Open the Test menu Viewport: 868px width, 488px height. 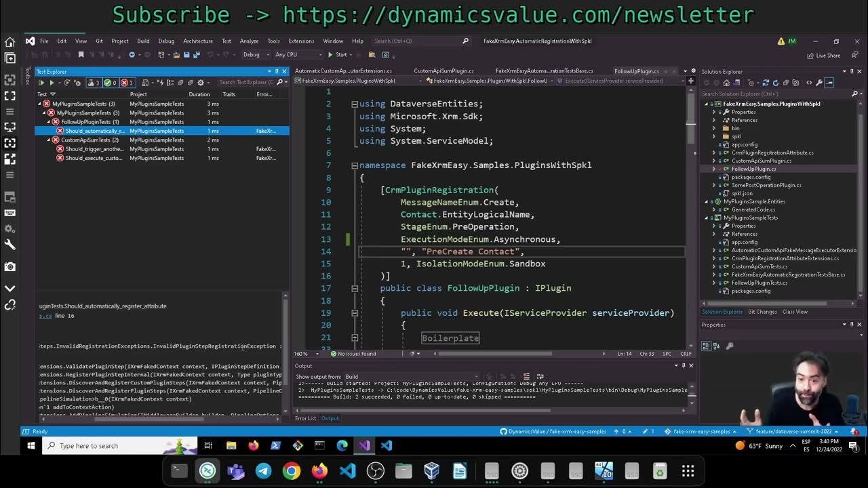click(226, 41)
